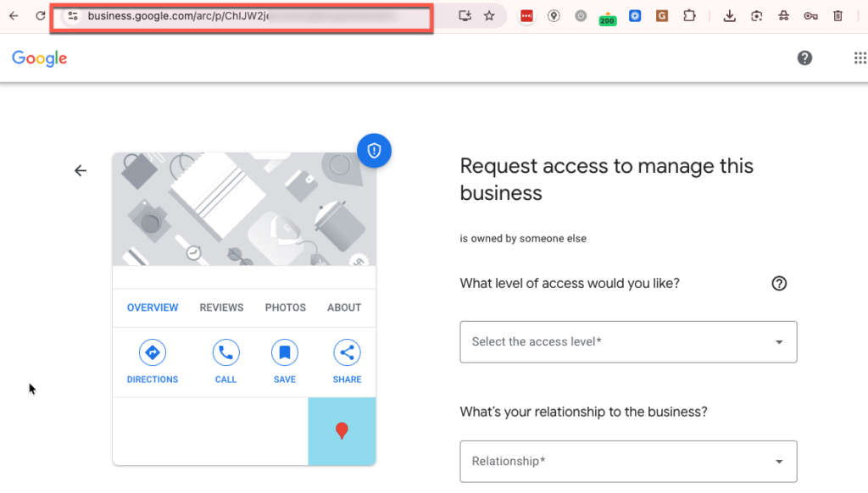The image size is (868, 493).
Task: Click the Save bookmark icon
Action: (285, 352)
